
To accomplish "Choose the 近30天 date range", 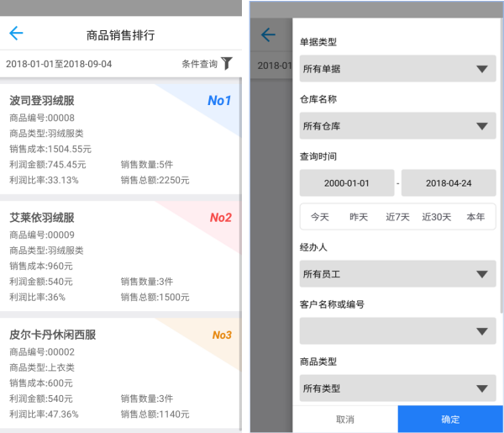I will pyautogui.click(x=437, y=217).
